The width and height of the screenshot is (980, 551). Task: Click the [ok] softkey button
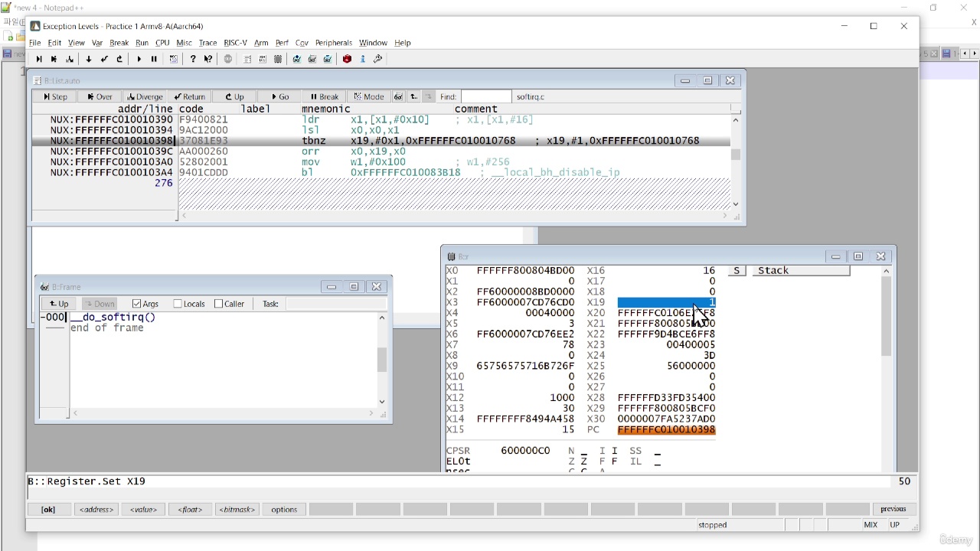48,509
